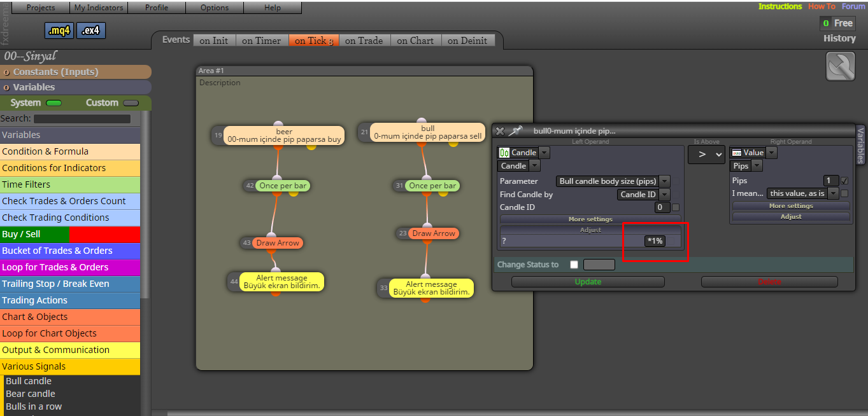868x416 pixels.
Task: Open the comparison operator dropdown
Action: (x=706, y=155)
